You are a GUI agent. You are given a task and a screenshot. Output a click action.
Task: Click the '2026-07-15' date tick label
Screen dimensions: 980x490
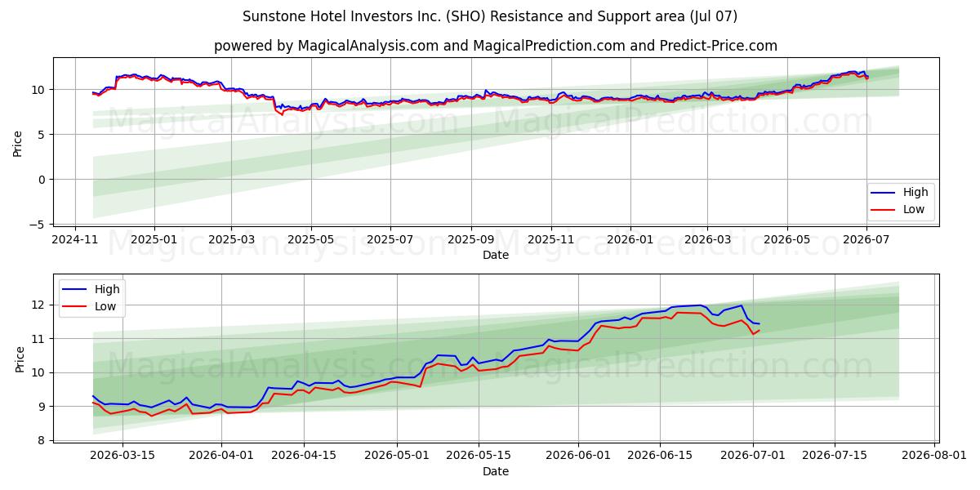(x=835, y=456)
